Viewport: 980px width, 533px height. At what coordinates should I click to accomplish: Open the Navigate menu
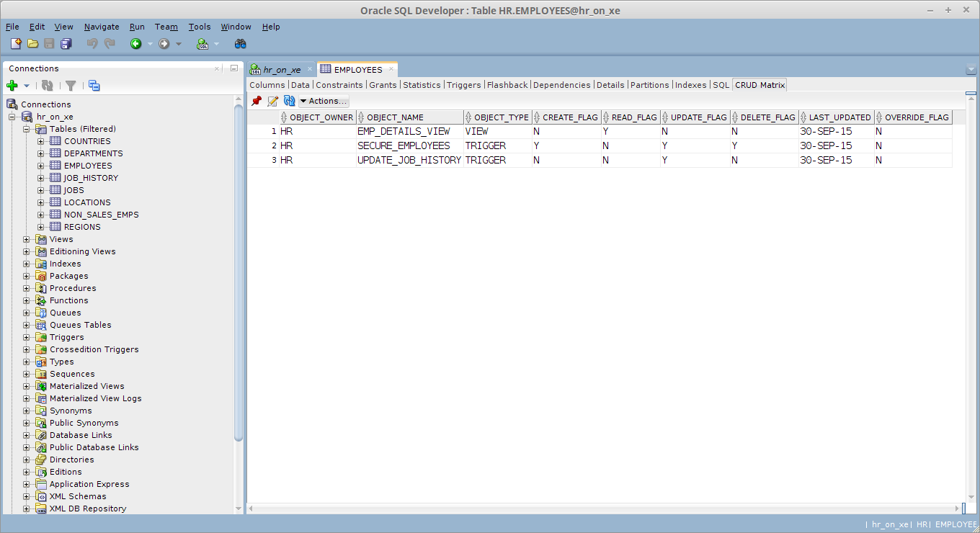tap(102, 27)
